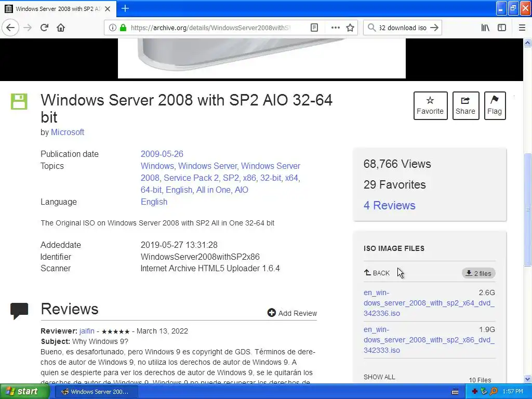Open the Firefox hamburger menu
Viewport: 532px width, 399px height.
[522, 28]
